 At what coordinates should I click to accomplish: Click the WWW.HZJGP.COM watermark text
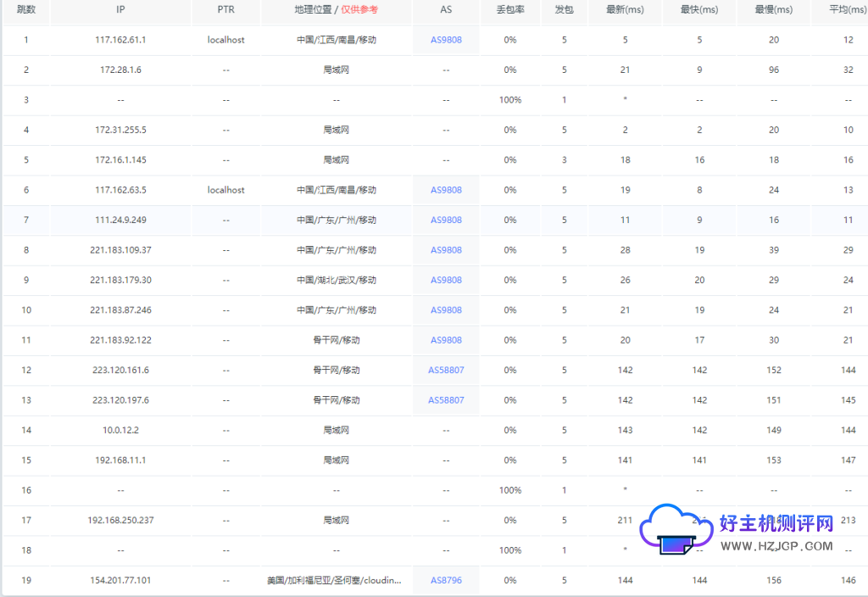[776, 546]
